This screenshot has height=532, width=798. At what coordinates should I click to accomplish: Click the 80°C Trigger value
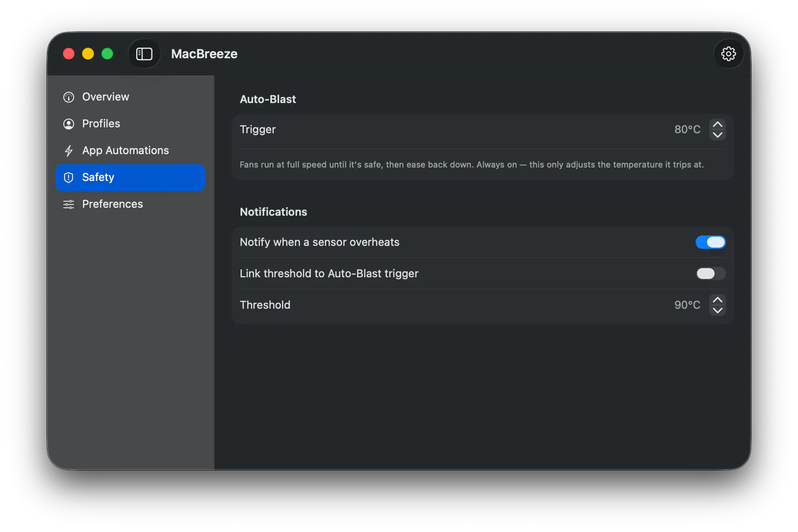click(687, 129)
